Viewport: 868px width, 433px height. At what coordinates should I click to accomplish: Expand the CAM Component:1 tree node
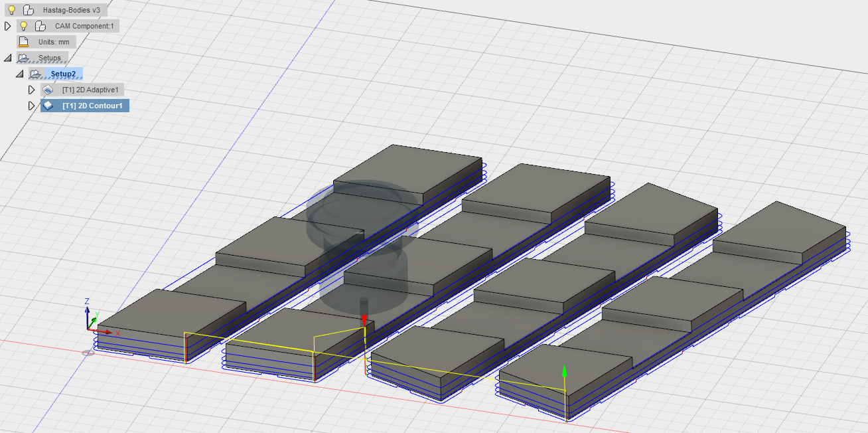[7, 26]
